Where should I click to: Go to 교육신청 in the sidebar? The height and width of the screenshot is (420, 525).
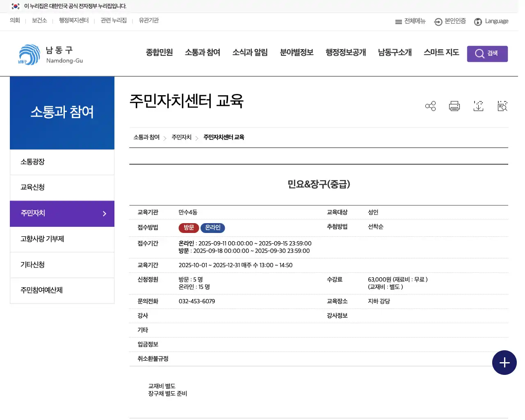click(x=32, y=187)
